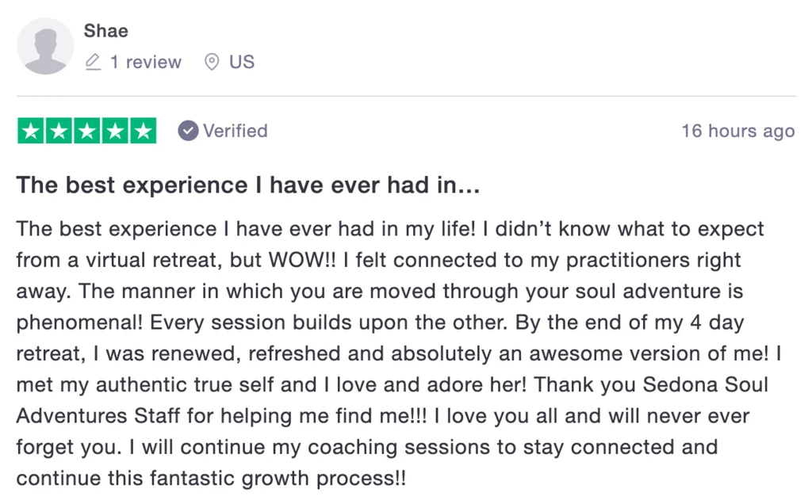Click the fifth green rating star
This screenshot has width=812, height=504.
143,131
